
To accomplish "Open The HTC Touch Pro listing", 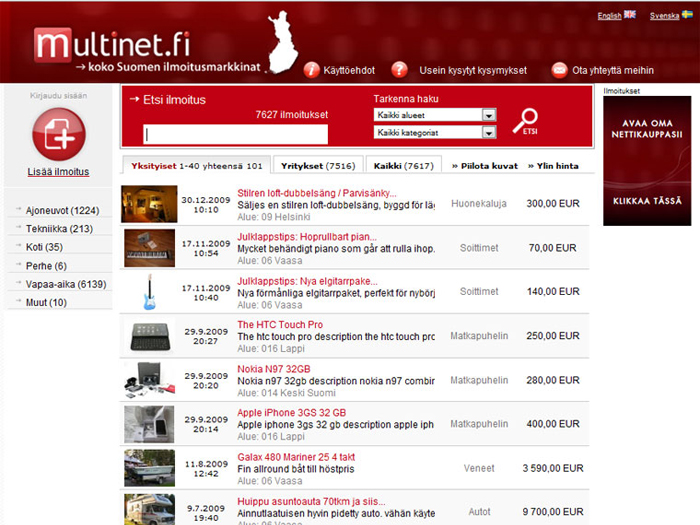I will point(280,325).
